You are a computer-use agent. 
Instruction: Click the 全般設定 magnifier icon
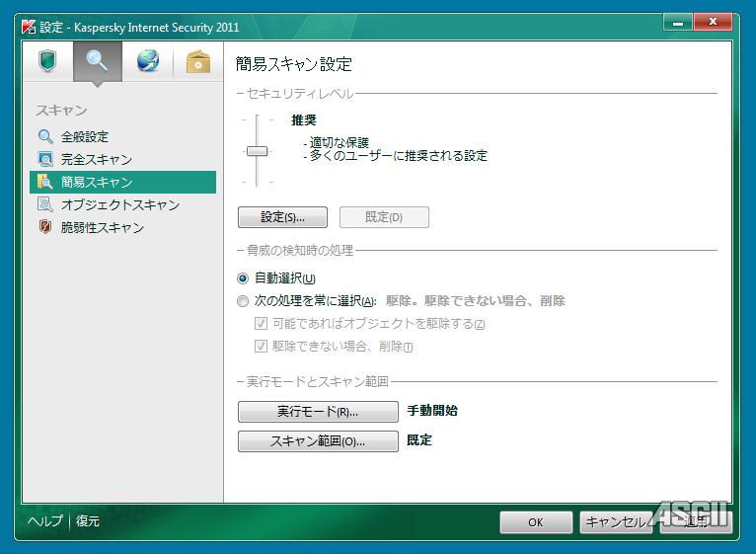[x=45, y=136]
